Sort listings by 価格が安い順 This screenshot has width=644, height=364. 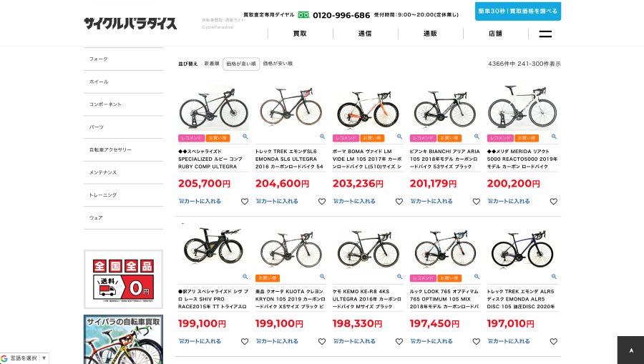(278, 64)
